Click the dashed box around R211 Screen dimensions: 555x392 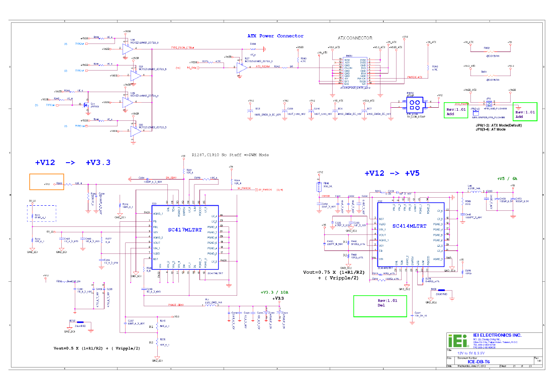[42, 214]
